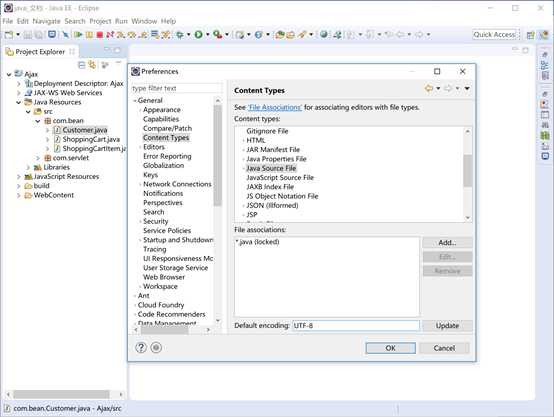Screen dimensions: 554x417
Task: Collapse the General preferences category
Action: [x=135, y=101]
